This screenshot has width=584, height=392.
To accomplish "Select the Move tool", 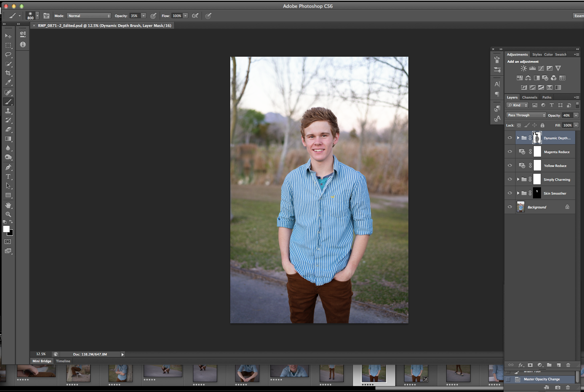I will click(x=8, y=36).
